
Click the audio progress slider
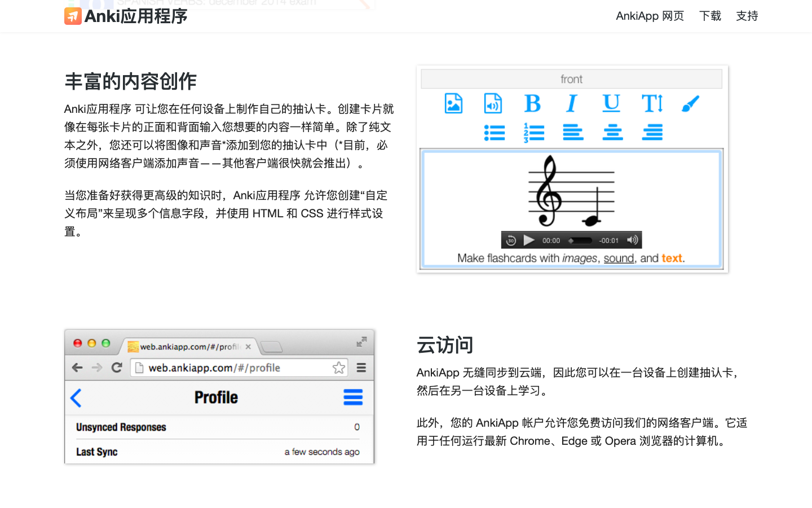(580, 240)
